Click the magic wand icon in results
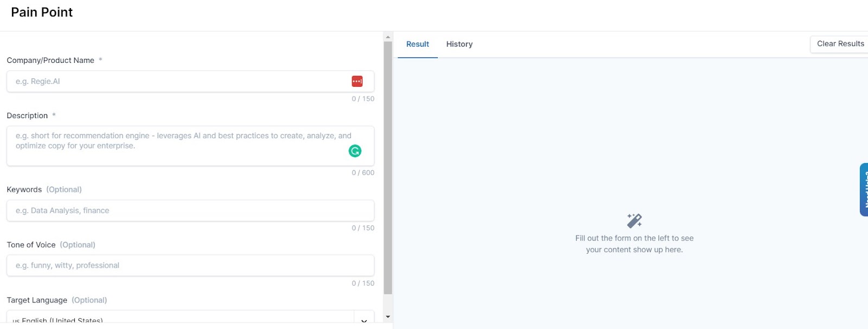Viewport: 868px width, 329px height. point(634,221)
